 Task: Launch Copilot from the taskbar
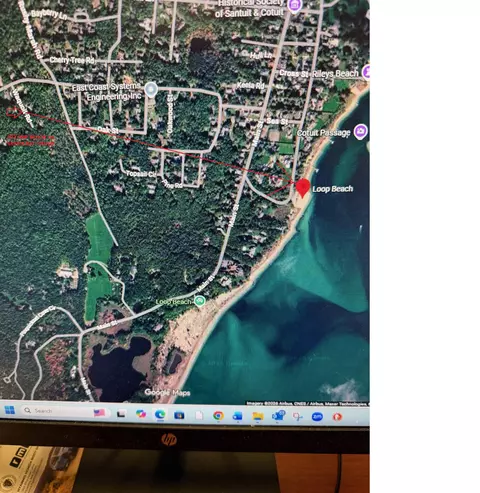coord(141,414)
